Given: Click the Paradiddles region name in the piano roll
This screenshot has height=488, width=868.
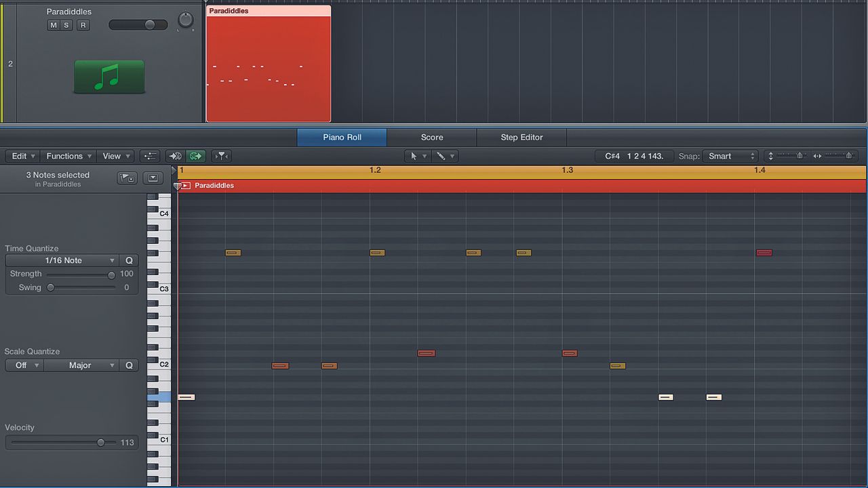Looking at the screenshot, I should click(214, 186).
